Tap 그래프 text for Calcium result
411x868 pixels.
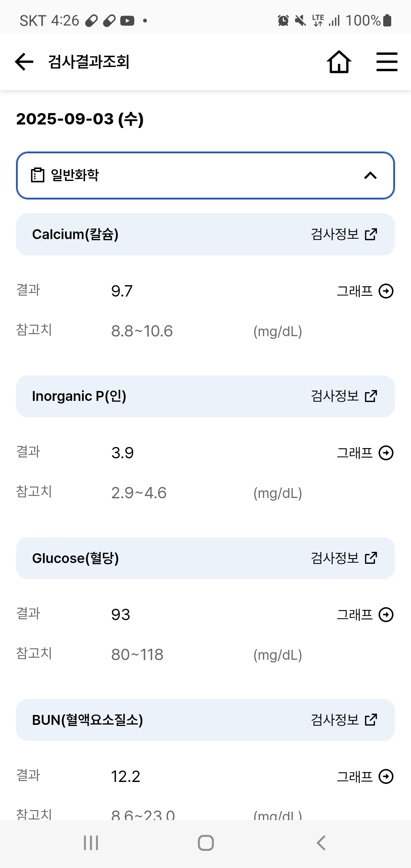[x=355, y=291]
